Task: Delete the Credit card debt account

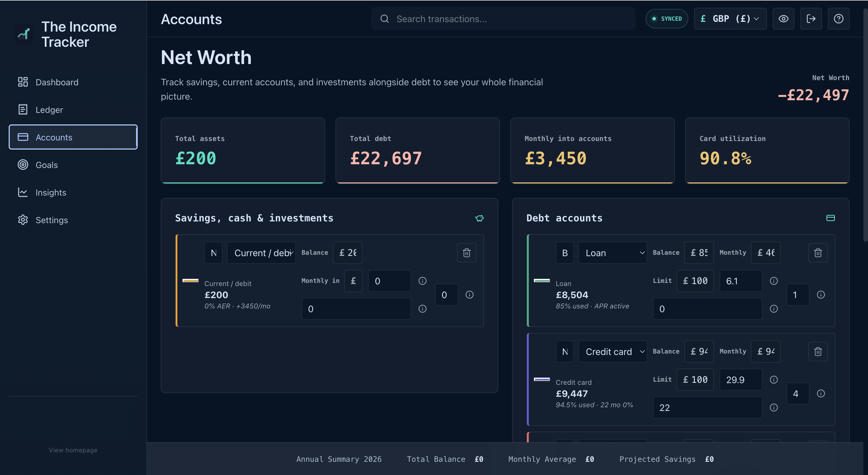Action: [x=818, y=352]
